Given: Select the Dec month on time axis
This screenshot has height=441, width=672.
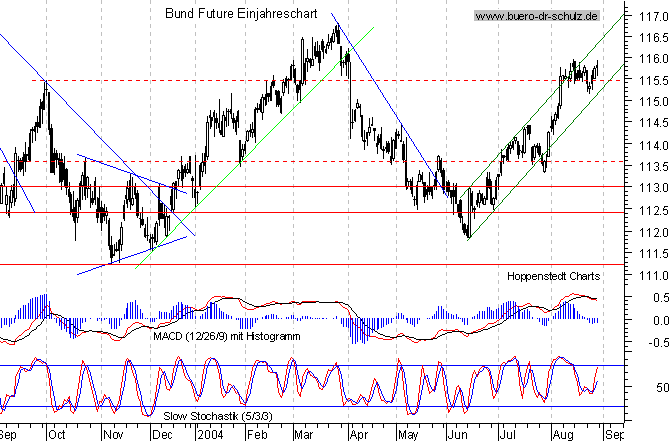Looking at the screenshot, I should click(x=160, y=435).
